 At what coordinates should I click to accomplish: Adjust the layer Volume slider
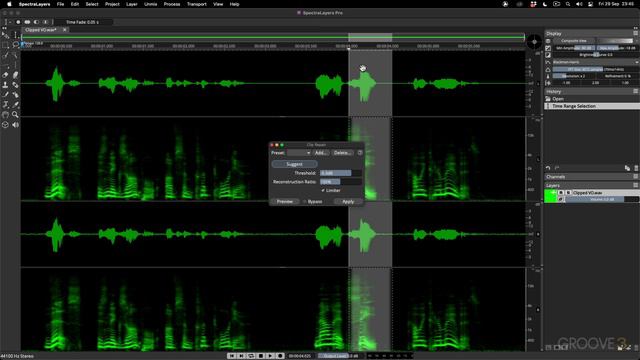602,199
